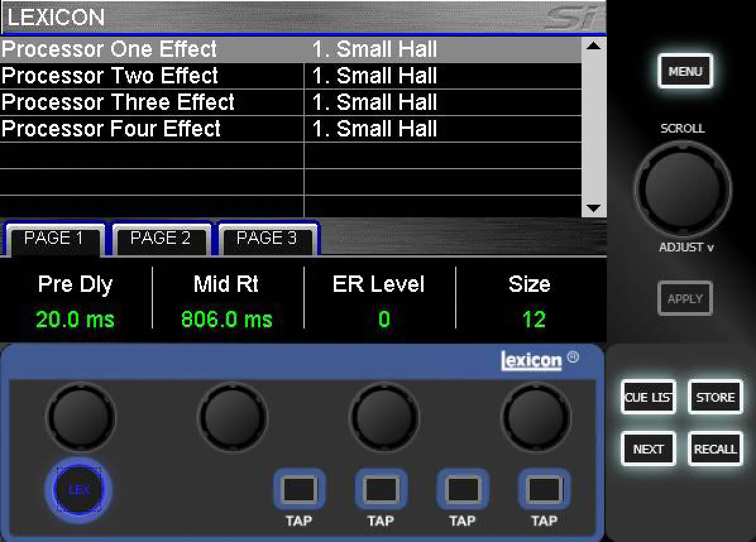Image resolution: width=756 pixels, height=542 pixels.
Task: Click the Pre Dly value 20.0 ms
Action: click(x=75, y=320)
